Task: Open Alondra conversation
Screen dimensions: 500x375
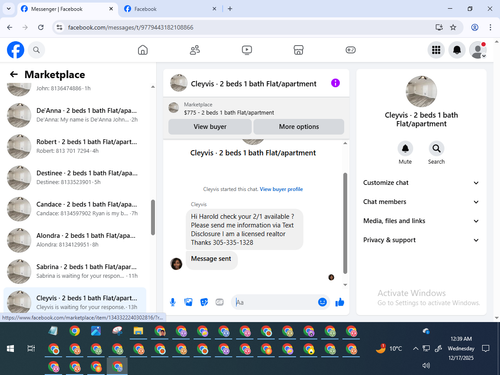Action: click(x=75, y=240)
